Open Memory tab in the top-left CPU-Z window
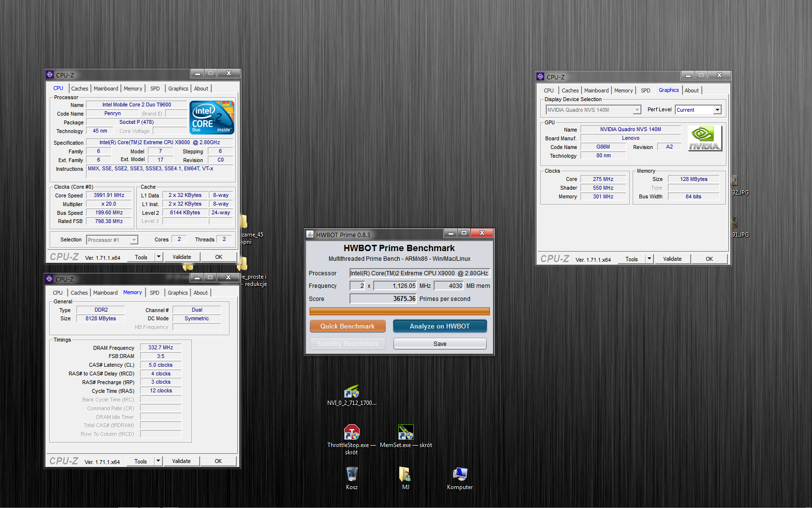 click(x=133, y=89)
